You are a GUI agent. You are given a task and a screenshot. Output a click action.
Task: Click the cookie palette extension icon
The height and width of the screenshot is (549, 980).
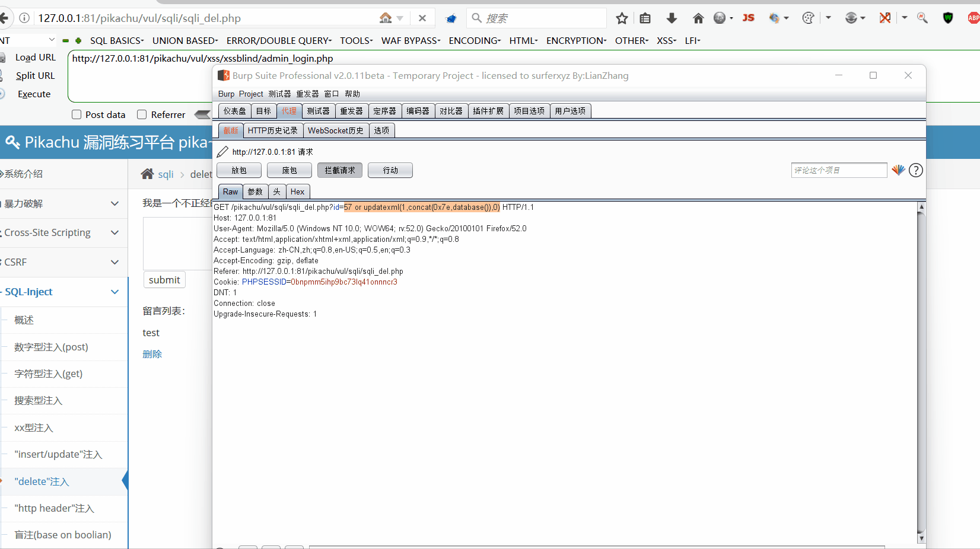tap(808, 18)
